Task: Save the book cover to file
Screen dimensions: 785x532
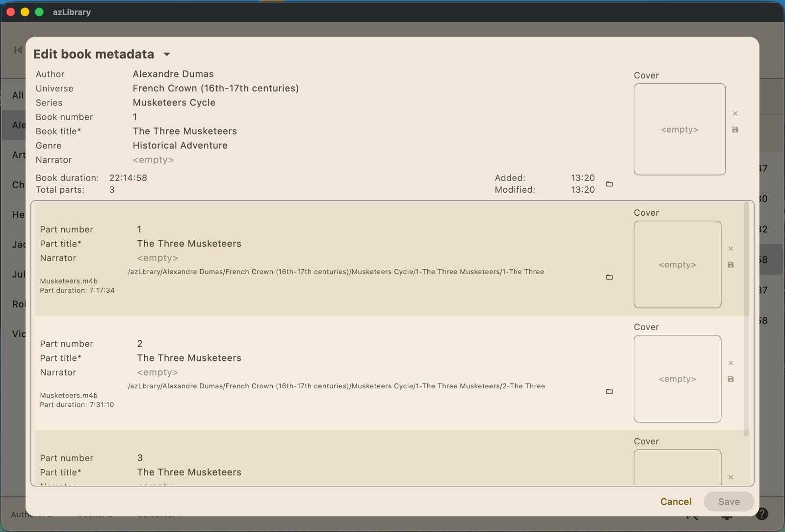Action: pyautogui.click(x=735, y=130)
